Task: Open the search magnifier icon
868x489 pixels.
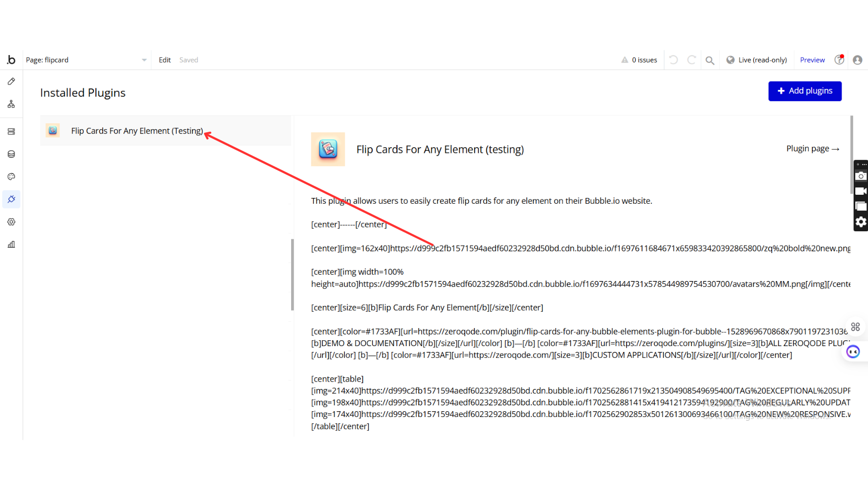Action: (x=710, y=60)
